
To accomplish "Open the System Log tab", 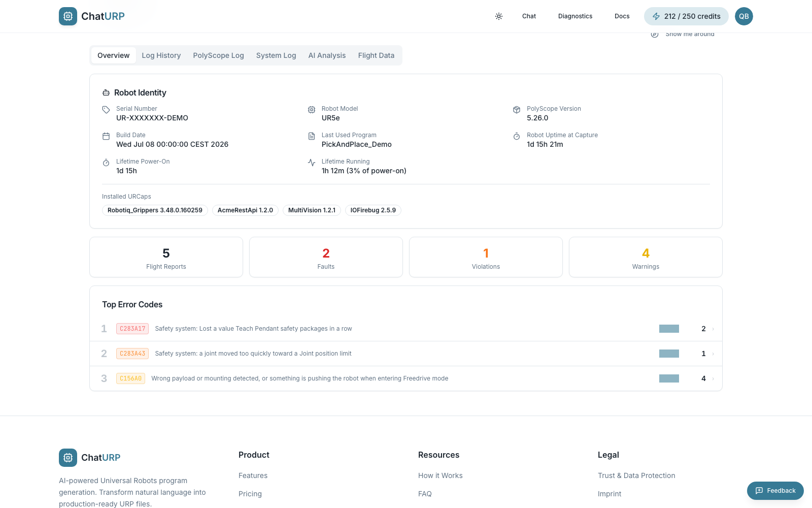I will coord(276,55).
